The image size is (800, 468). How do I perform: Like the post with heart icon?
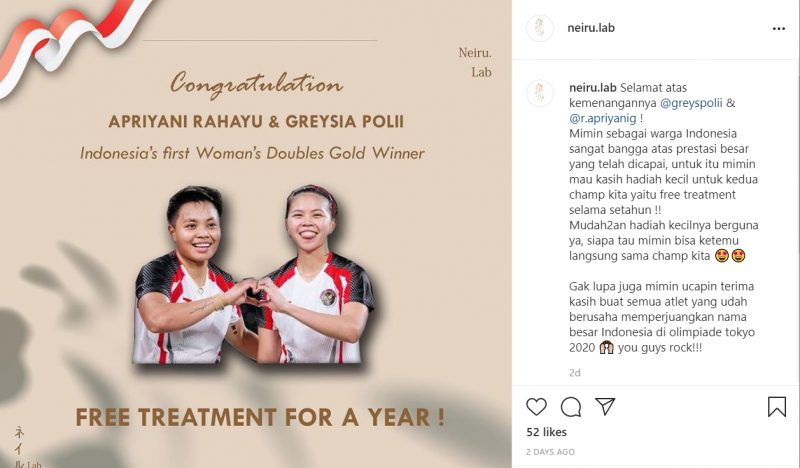tap(536, 407)
